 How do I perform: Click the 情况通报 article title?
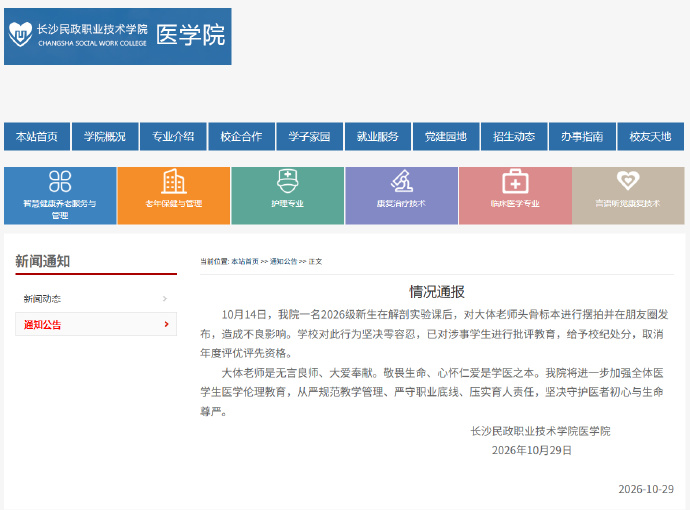(x=437, y=292)
